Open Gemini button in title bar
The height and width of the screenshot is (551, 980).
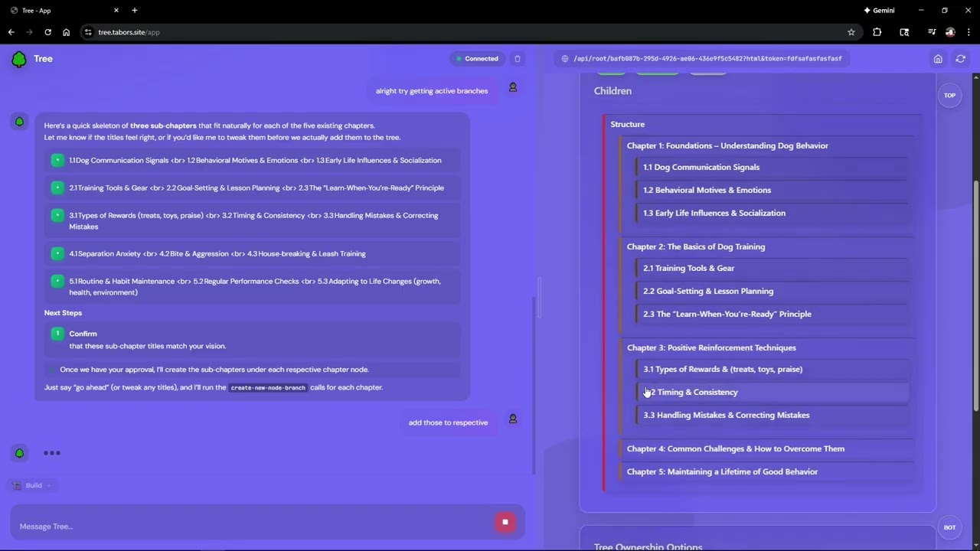[x=879, y=10]
